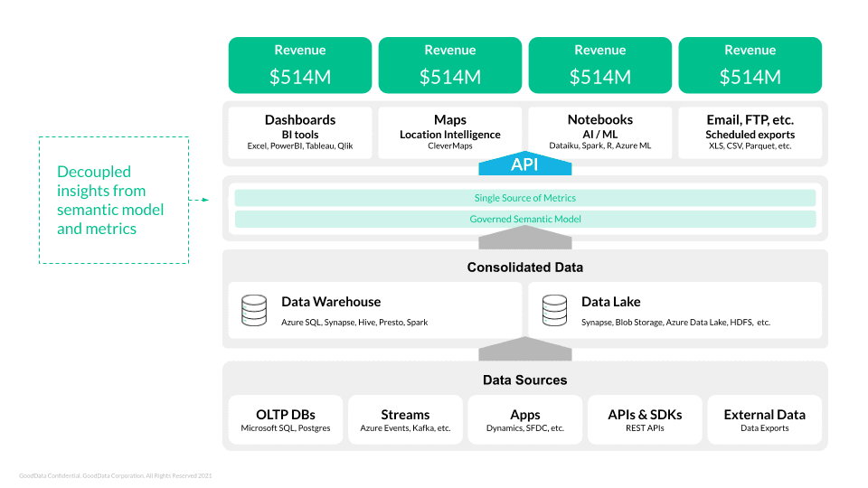
Task: Select the External Data source card
Action: pyautogui.click(x=765, y=419)
